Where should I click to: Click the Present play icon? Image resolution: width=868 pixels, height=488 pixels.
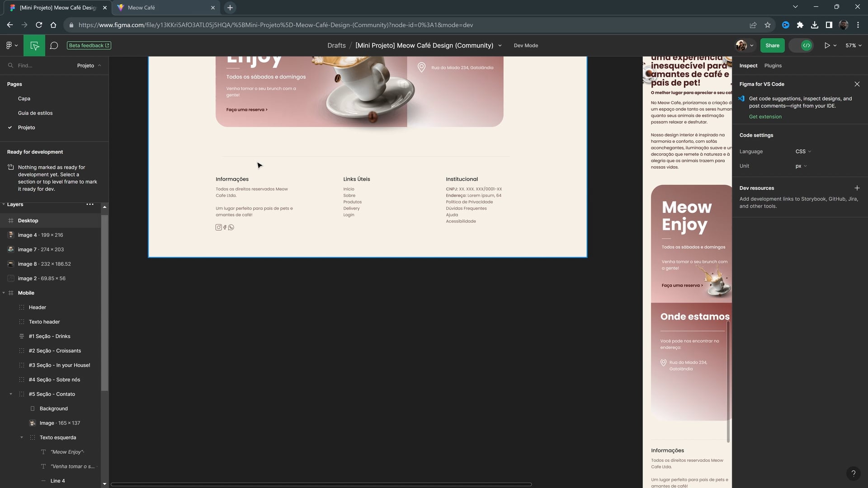tap(827, 46)
